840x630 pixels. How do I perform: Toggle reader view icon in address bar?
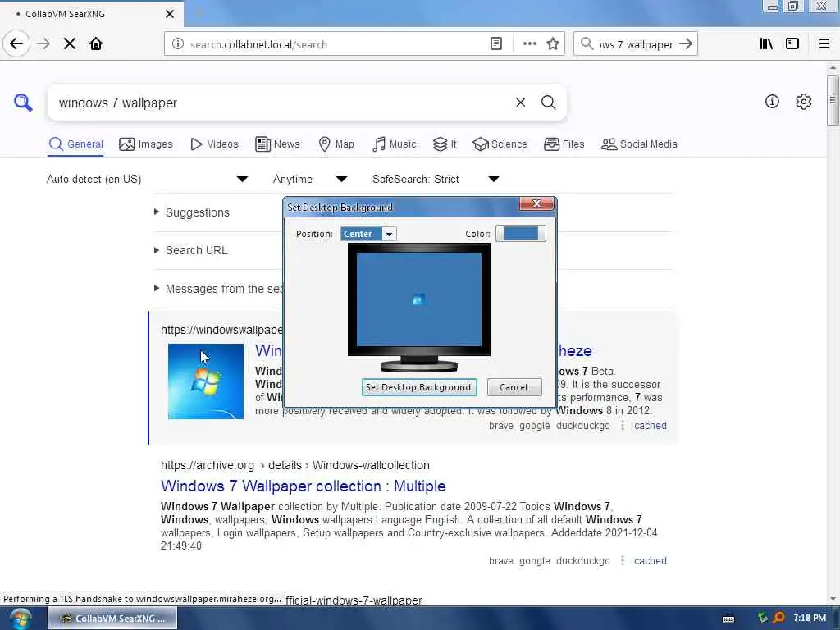click(x=496, y=44)
